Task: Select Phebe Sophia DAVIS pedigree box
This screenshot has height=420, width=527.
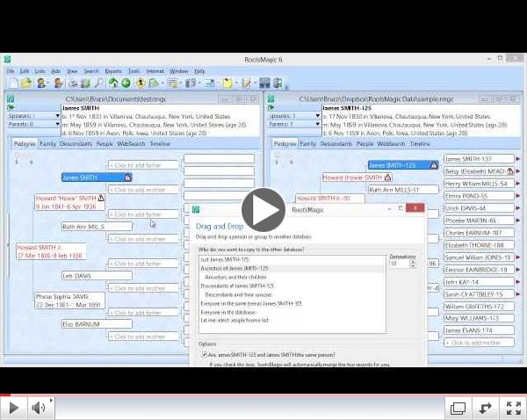Action: tap(70, 301)
